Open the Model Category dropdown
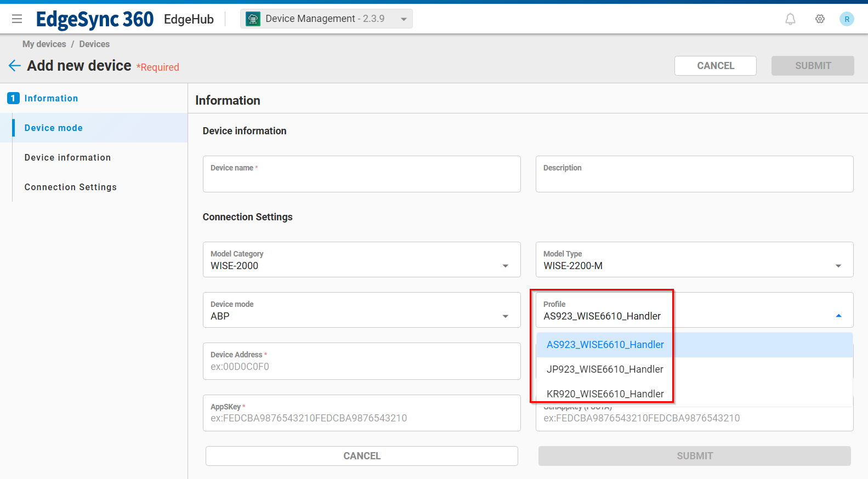 pos(505,266)
